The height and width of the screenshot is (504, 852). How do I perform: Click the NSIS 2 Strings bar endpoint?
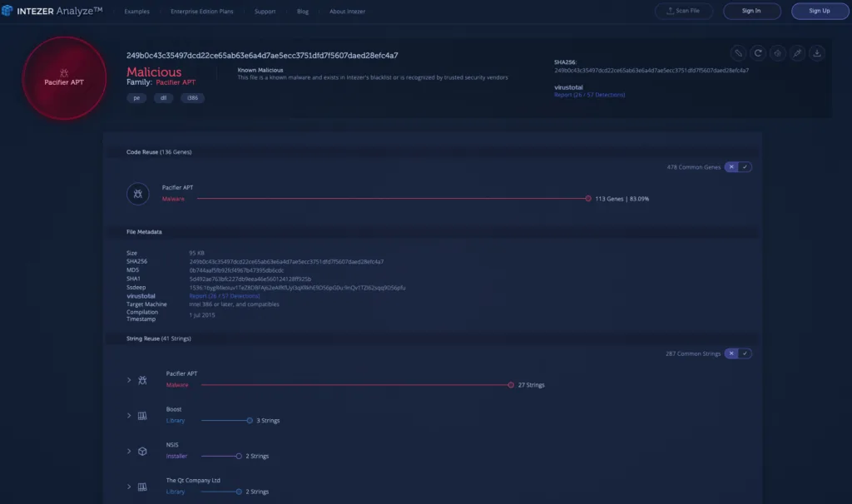click(239, 457)
